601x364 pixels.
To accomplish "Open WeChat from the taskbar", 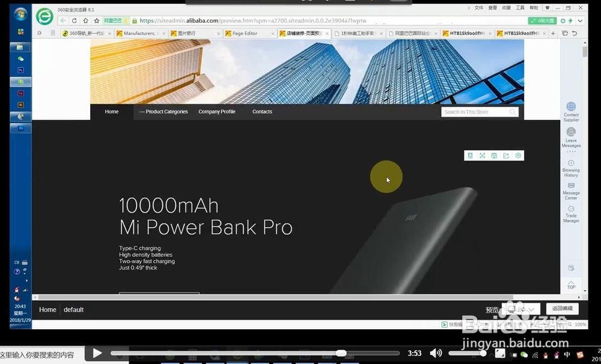I will [20, 59].
